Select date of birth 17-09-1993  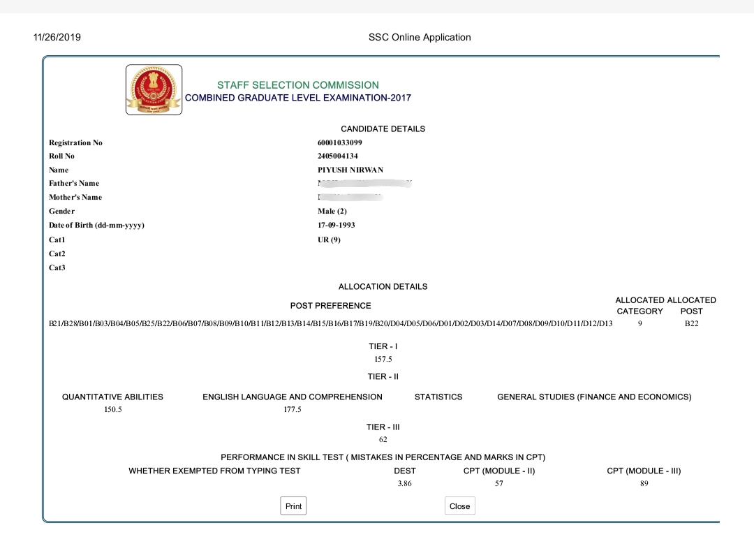pos(336,225)
